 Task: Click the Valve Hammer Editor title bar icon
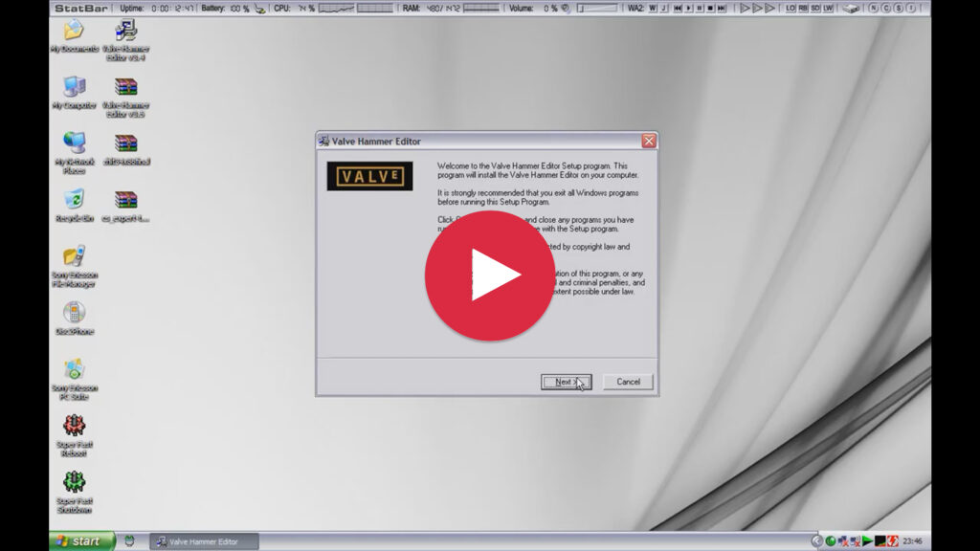pos(323,142)
